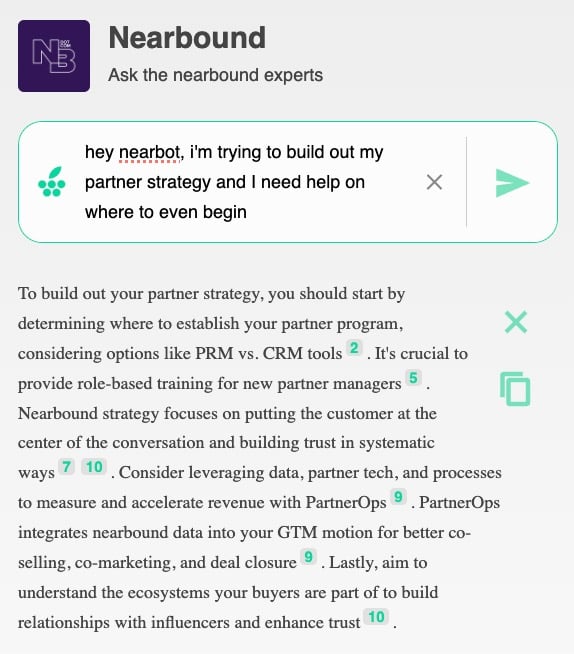This screenshot has height=654, width=574.
Task: Click the Ask the nearbound experts subtitle
Action: (216, 75)
